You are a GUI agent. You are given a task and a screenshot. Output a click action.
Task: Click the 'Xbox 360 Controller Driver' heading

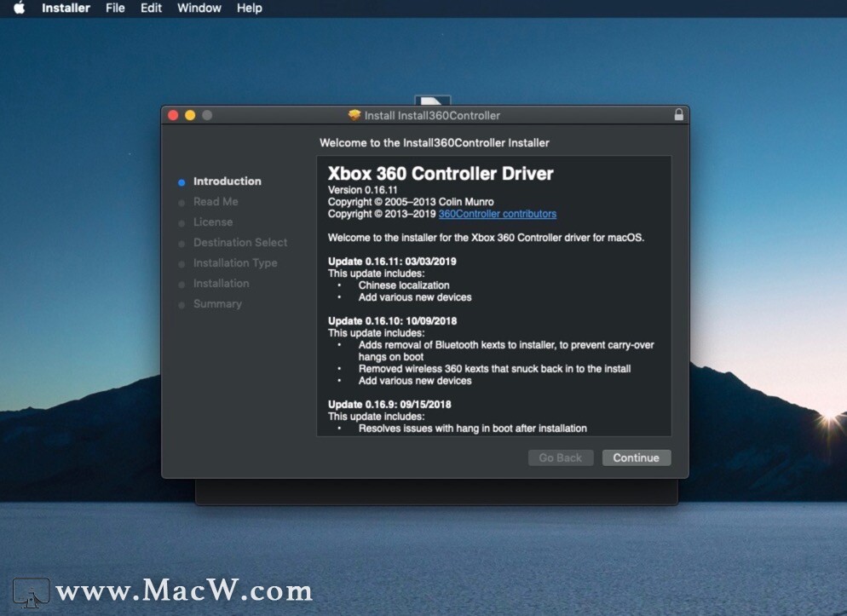[x=441, y=173]
